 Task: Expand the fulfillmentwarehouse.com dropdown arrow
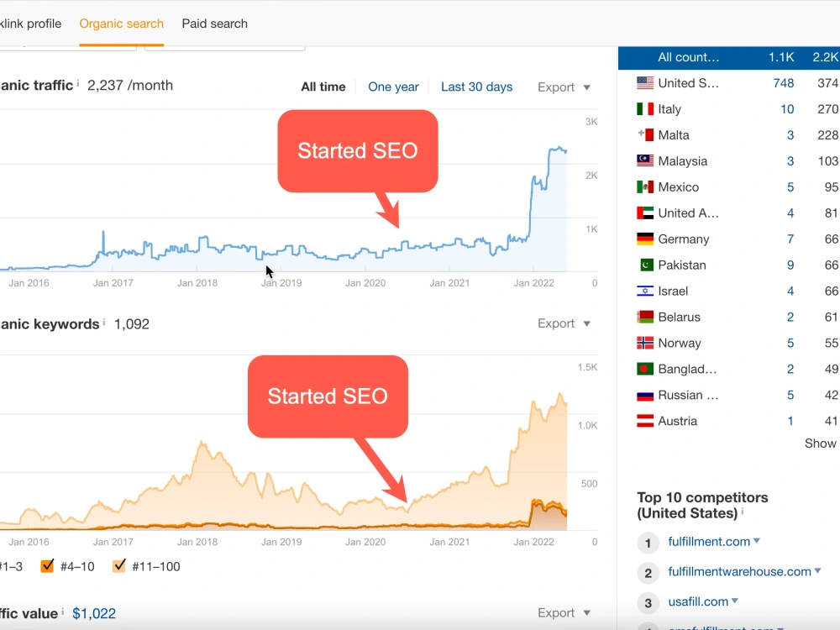coord(817,571)
